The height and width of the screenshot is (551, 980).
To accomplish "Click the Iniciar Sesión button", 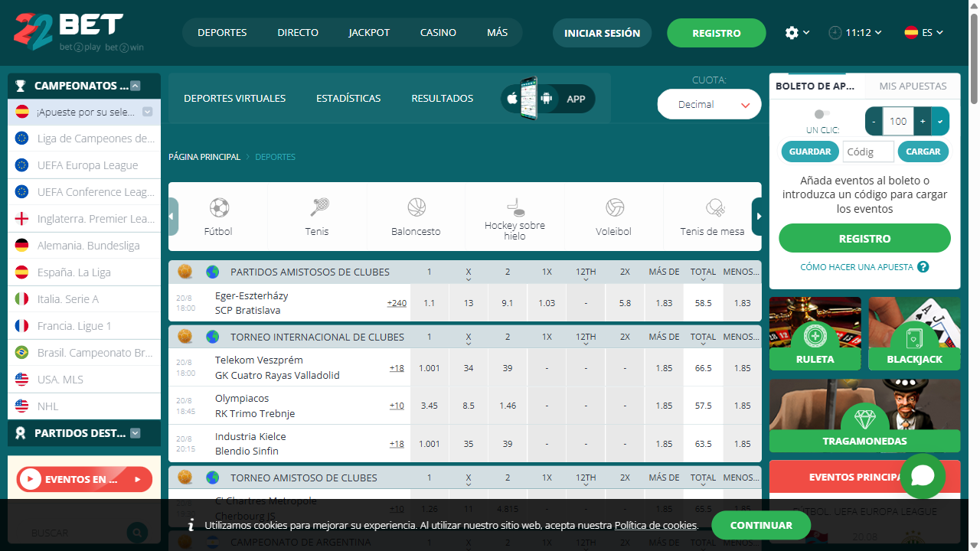I will (x=602, y=33).
